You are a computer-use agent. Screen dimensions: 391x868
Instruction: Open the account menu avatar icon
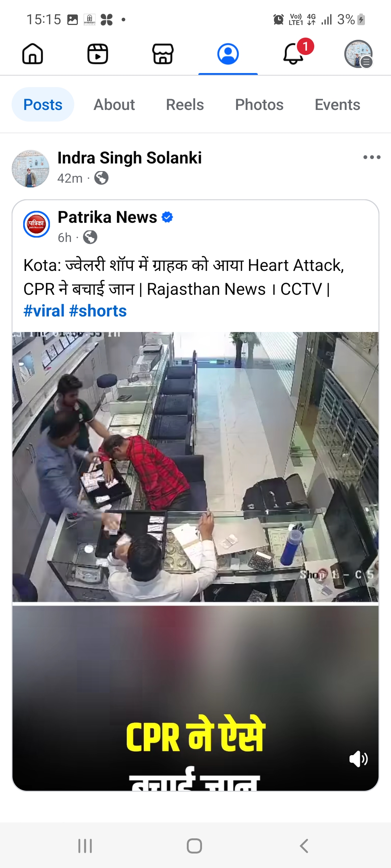(358, 54)
